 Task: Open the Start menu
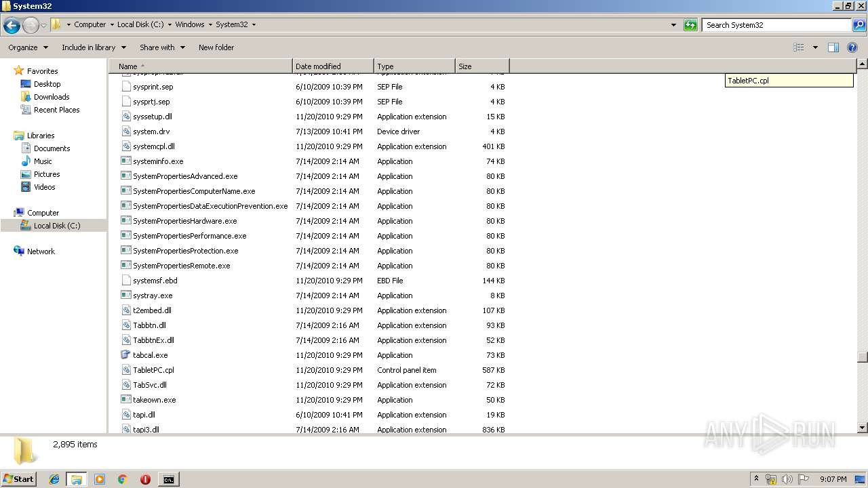(x=18, y=479)
